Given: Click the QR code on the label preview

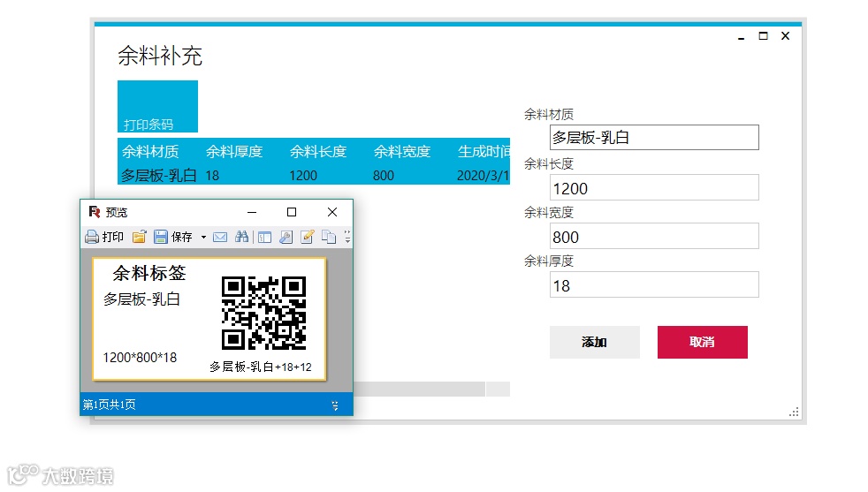Looking at the screenshot, I should pos(264,314).
